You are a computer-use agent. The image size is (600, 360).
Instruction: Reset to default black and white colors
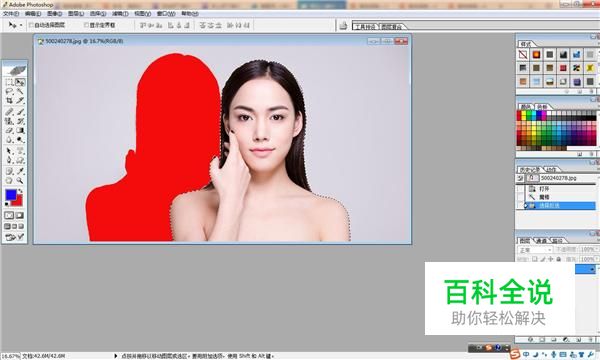7,204
